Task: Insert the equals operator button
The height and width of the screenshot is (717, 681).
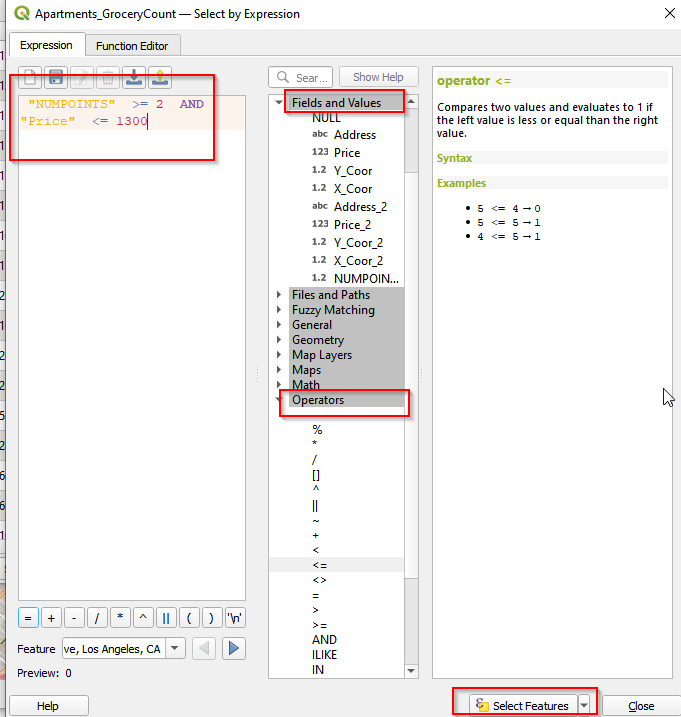Action: click(x=28, y=618)
